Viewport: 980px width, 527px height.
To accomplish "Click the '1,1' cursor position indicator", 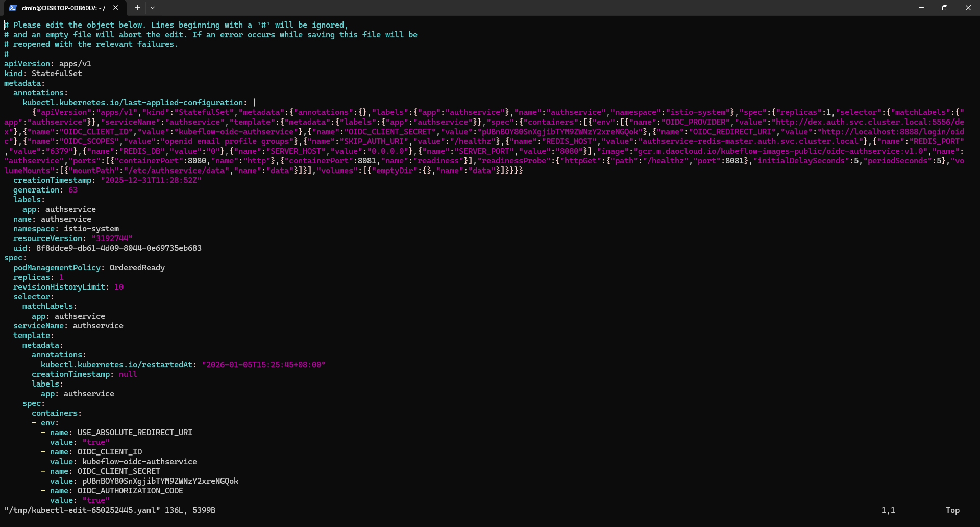I will click(888, 510).
